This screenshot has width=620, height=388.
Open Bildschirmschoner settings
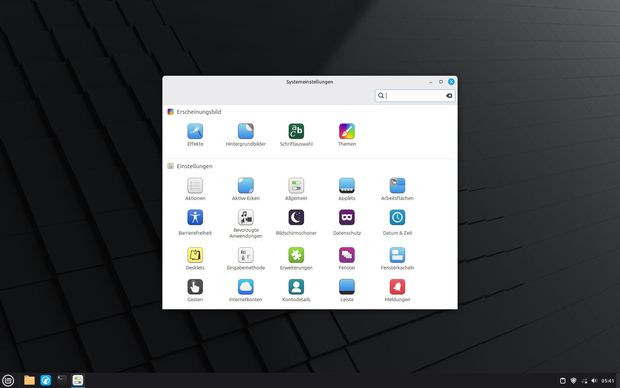(296, 223)
